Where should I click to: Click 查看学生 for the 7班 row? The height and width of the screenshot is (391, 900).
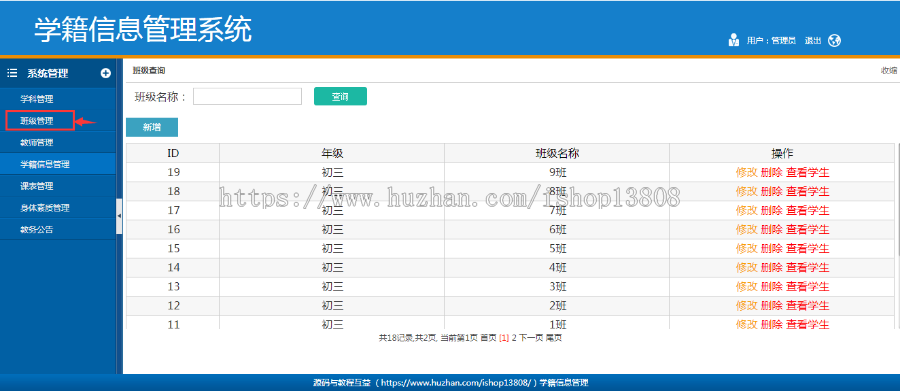click(x=808, y=210)
